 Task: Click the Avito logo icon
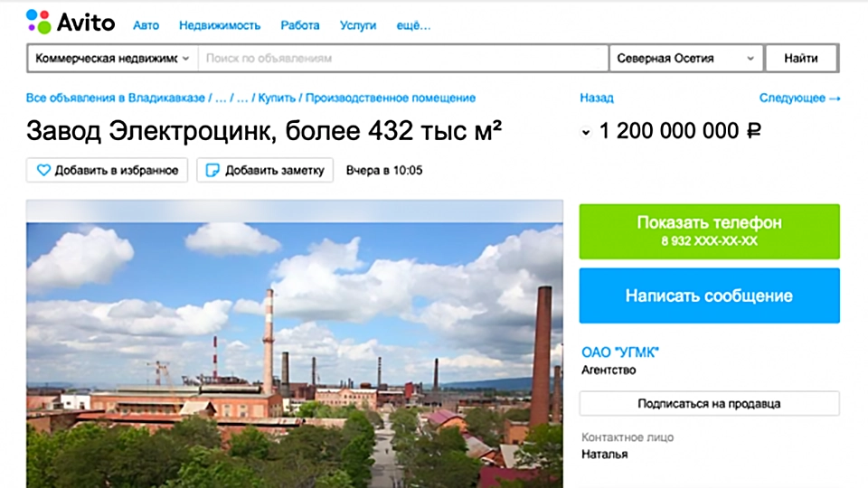pyautogui.click(x=38, y=23)
